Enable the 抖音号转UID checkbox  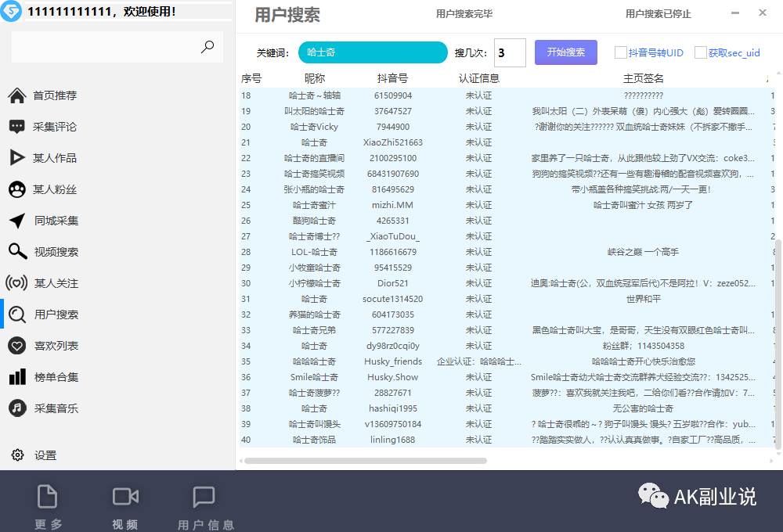tap(621, 52)
